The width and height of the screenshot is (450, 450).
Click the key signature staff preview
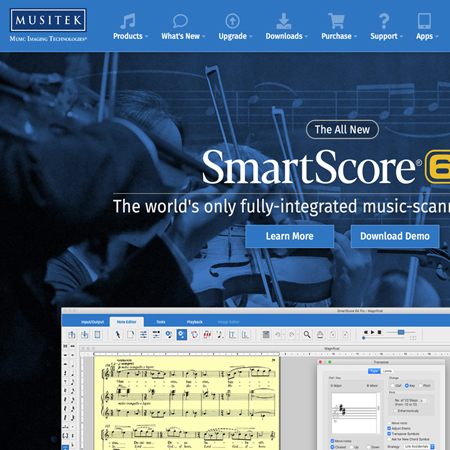(x=354, y=413)
